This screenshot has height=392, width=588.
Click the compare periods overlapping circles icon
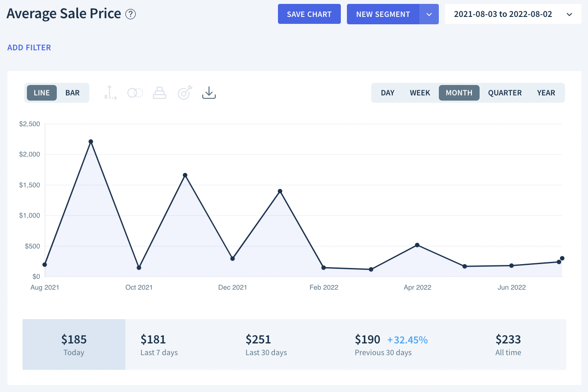pyautogui.click(x=135, y=93)
